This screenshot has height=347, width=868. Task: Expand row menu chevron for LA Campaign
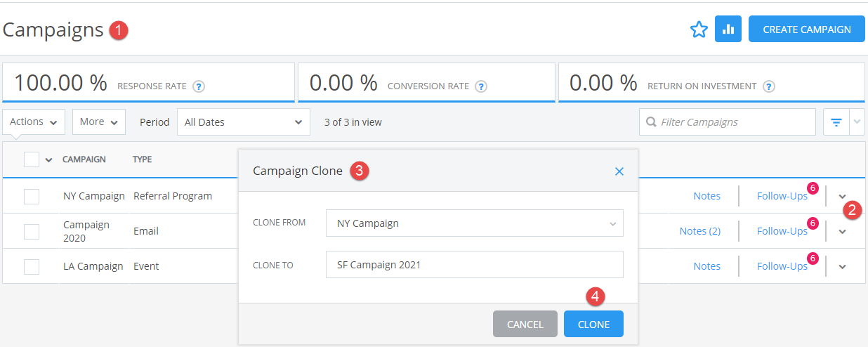pos(843,266)
